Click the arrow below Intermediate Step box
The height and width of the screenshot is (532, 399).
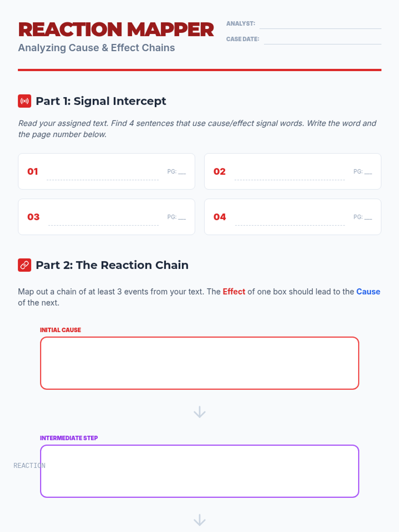(x=199, y=520)
